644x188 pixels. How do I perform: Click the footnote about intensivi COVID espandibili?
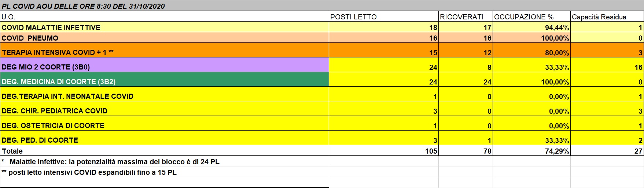89,172
